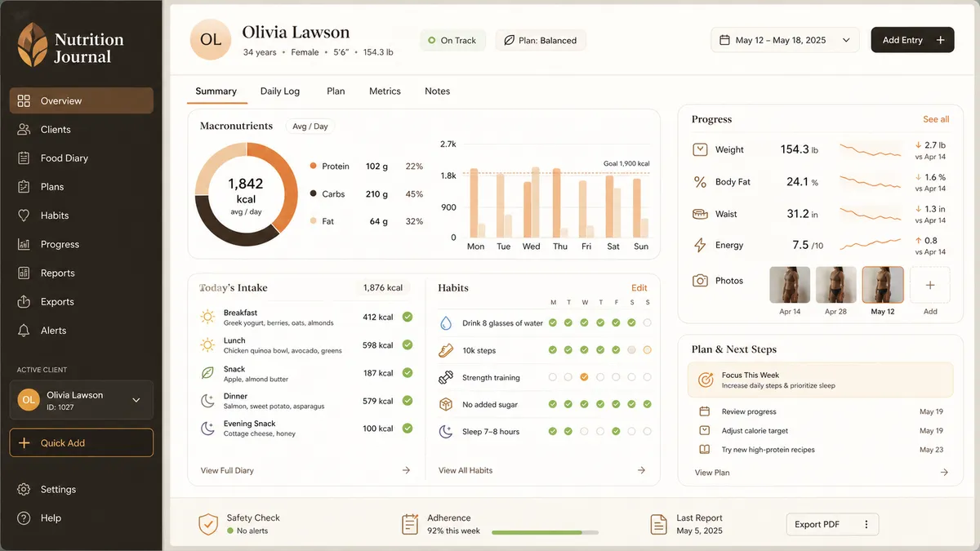980x551 pixels.
Task: Open Alerts with the bell icon
Action: tap(24, 331)
